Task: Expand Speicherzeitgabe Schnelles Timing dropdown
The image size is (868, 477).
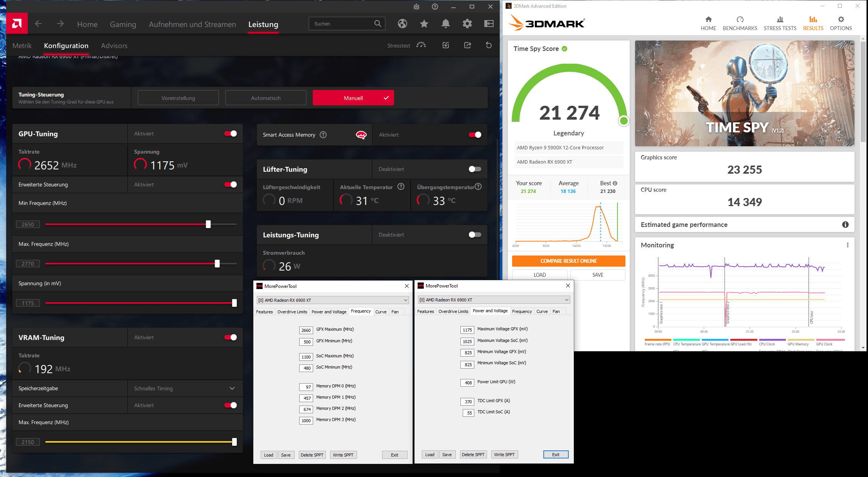Action: pos(232,388)
